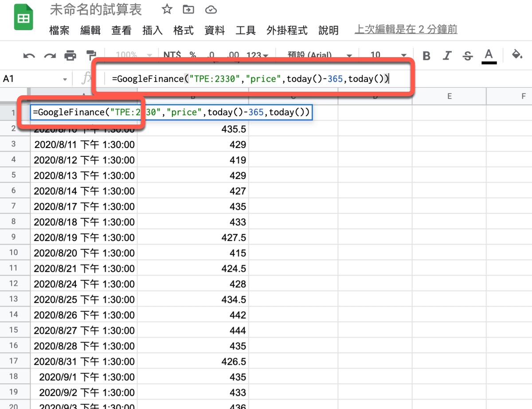This screenshot has height=409, width=532.
Task: Open the 外掛程式 menu
Action: [287, 30]
